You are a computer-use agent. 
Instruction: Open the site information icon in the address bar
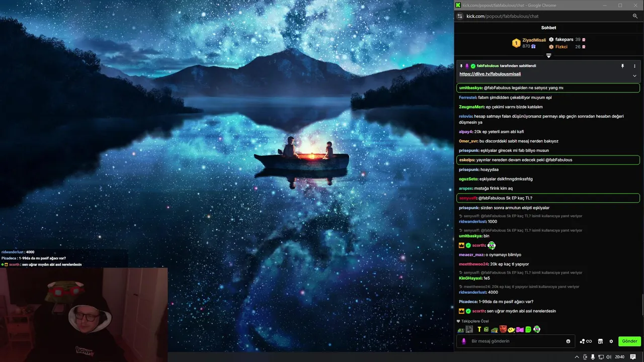[x=459, y=16]
